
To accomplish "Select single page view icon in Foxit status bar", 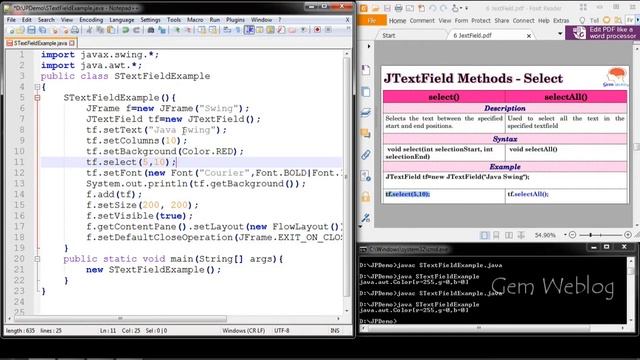I will coord(484,235).
